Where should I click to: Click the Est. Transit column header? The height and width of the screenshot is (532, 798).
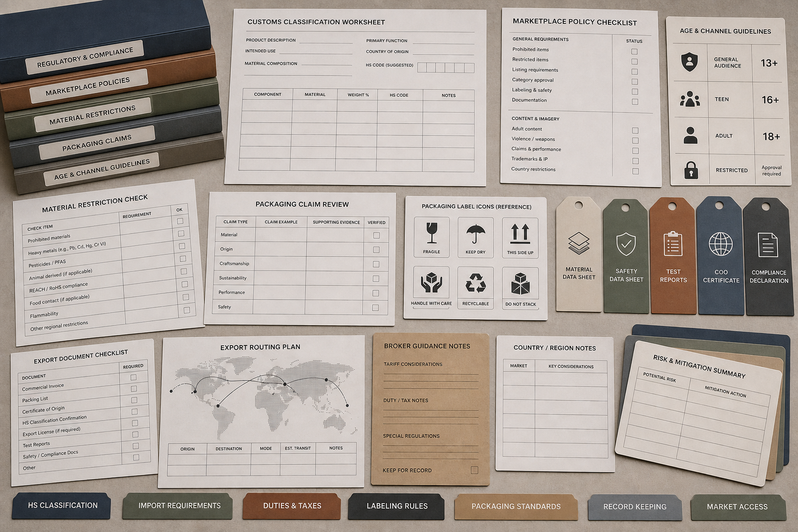298,448
